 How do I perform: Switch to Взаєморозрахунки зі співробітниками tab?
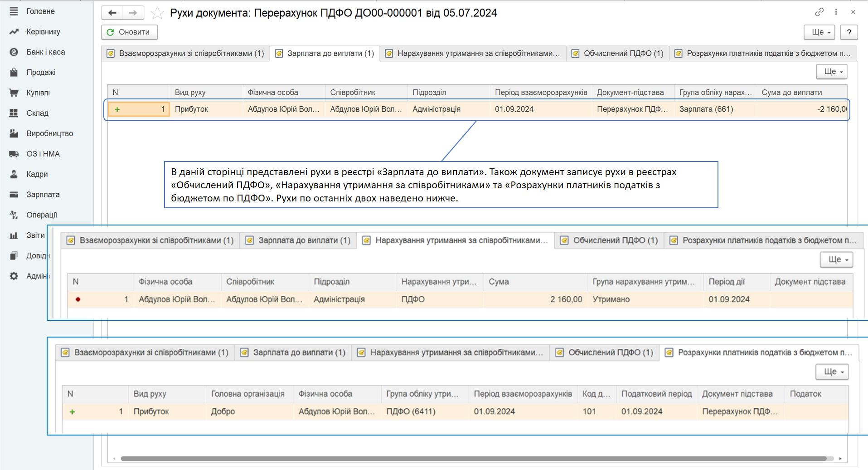(185, 54)
